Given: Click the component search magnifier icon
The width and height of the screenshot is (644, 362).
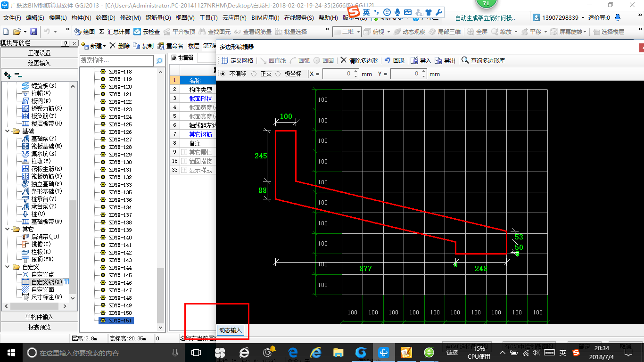Looking at the screenshot, I should 159,60.
